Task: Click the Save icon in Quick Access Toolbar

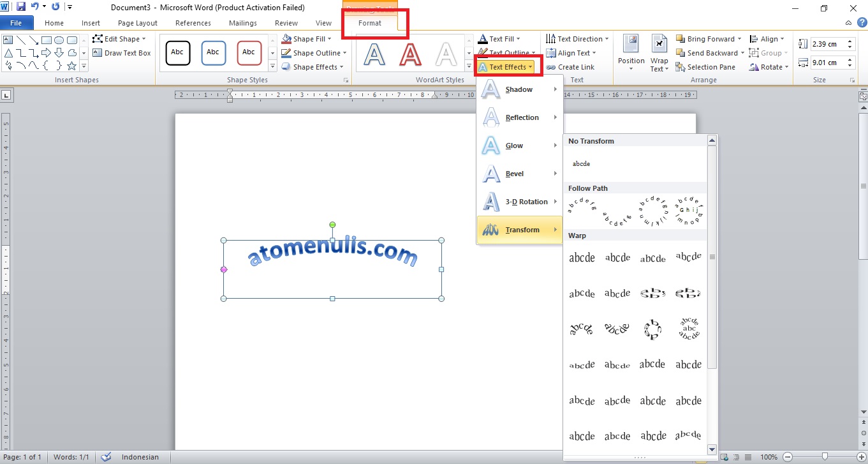Action: coord(21,7)
